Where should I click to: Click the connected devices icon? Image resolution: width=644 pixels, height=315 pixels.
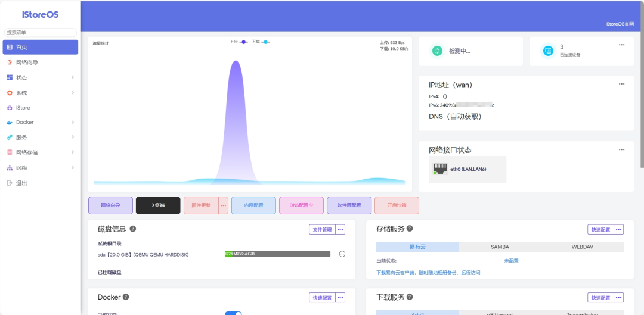click(x=547, y=51)
